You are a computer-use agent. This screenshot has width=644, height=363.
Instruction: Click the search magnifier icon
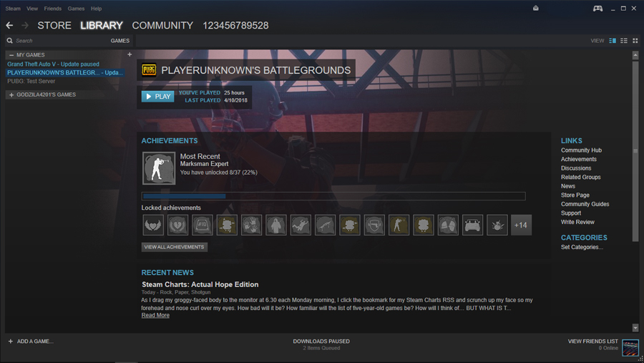(10, 41)
